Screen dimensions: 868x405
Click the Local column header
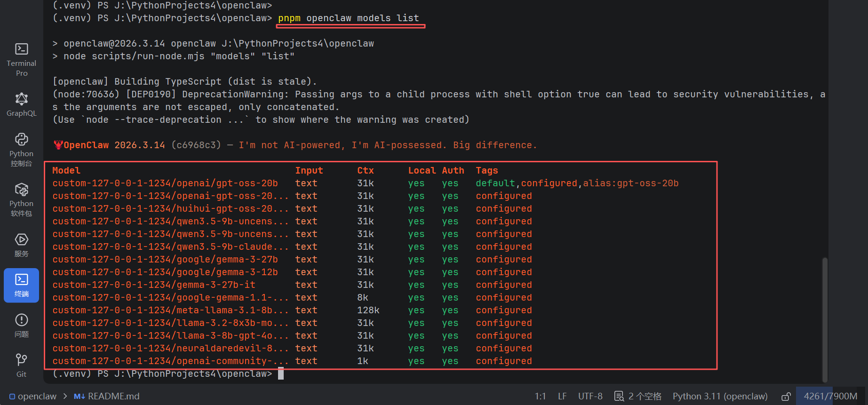pos(422,170)
